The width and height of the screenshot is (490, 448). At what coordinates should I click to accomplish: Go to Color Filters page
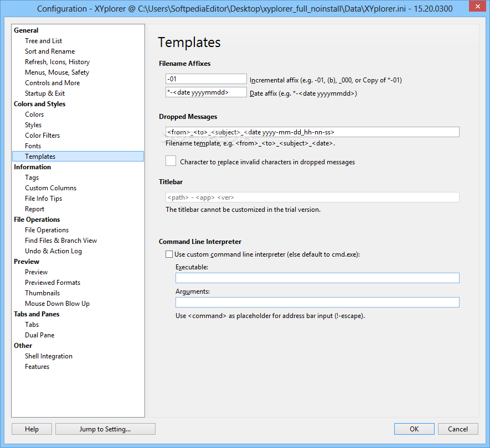click(42, 136)
